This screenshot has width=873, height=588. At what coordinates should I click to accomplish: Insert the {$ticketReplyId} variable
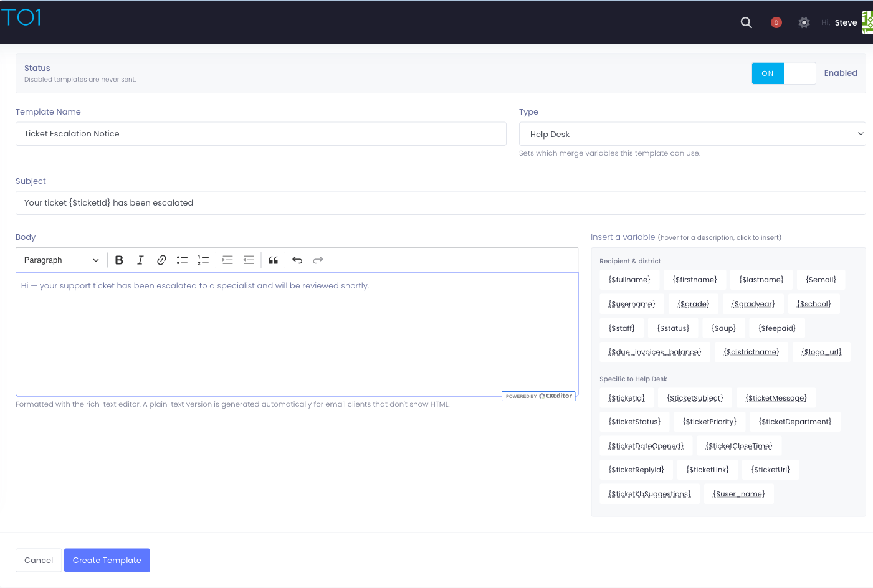point(636,470)
